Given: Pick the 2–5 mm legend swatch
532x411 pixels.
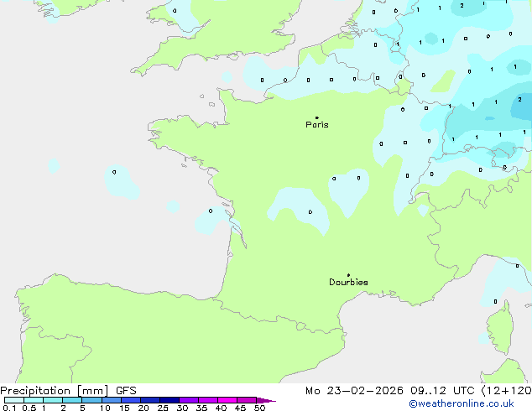Looking at the screenshot, I should click(x=72, y=400).
